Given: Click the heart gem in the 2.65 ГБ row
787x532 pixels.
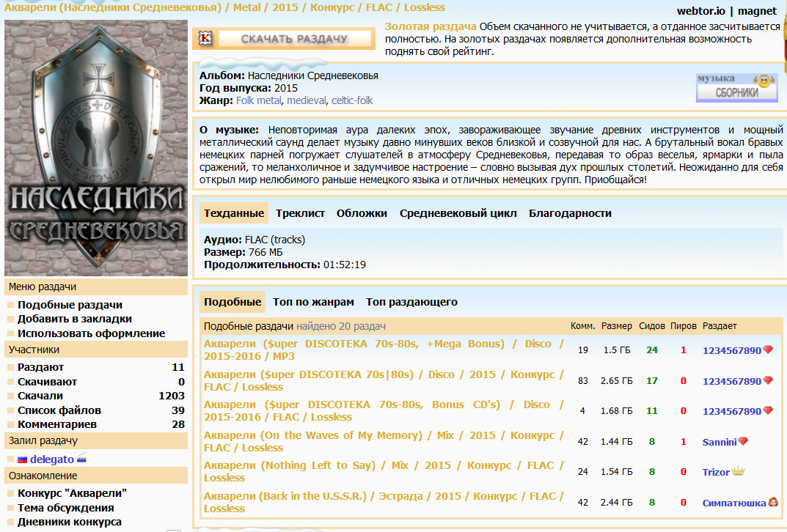Looking at the screenshot, I should (x=768, y=380).
